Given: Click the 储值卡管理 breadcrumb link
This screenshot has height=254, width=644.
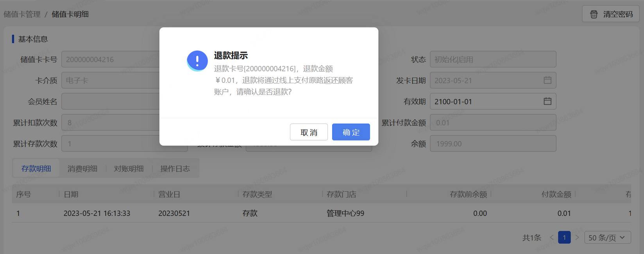Looking at the screenshot, I should 22,14.
